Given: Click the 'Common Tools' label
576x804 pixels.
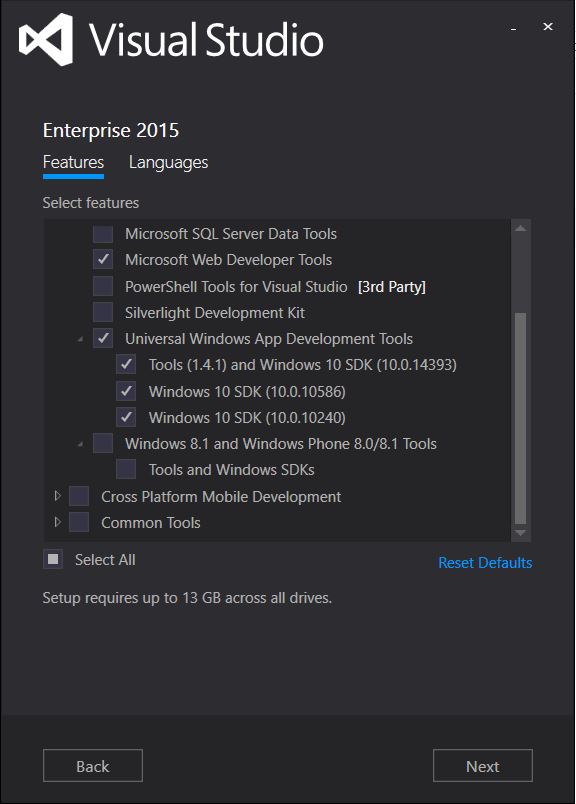Looking at the screenshot, I should 151,522.
